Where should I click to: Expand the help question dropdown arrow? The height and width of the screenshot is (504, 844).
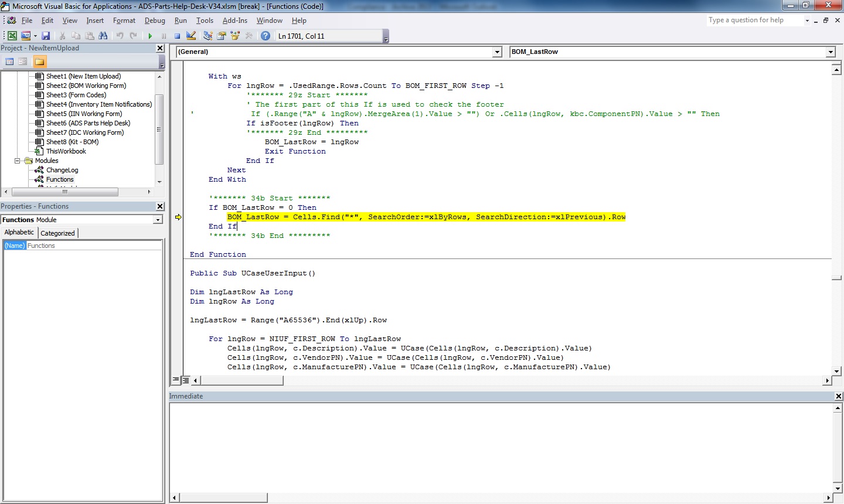[x=807, y=21]
